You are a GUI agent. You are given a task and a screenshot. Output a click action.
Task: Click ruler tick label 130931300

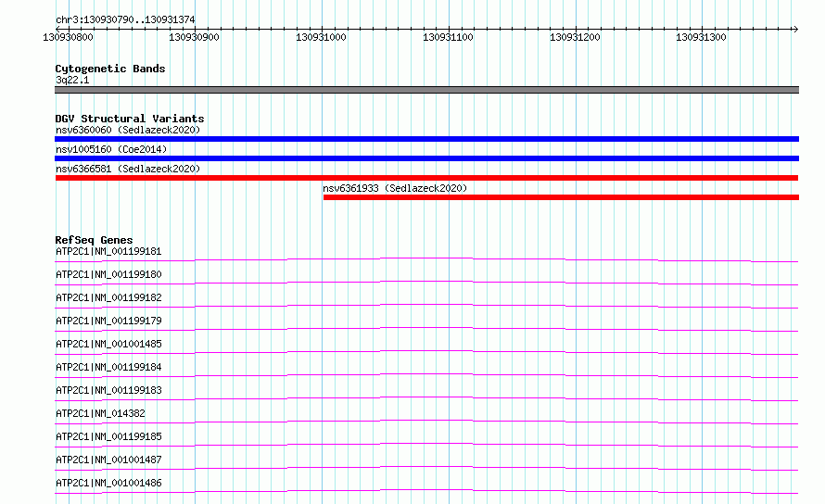701,37
